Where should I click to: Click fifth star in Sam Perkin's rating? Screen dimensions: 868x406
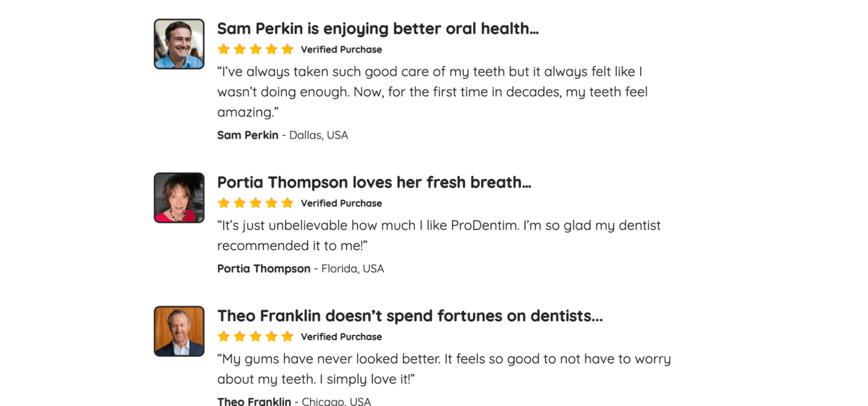pos(288,49)
